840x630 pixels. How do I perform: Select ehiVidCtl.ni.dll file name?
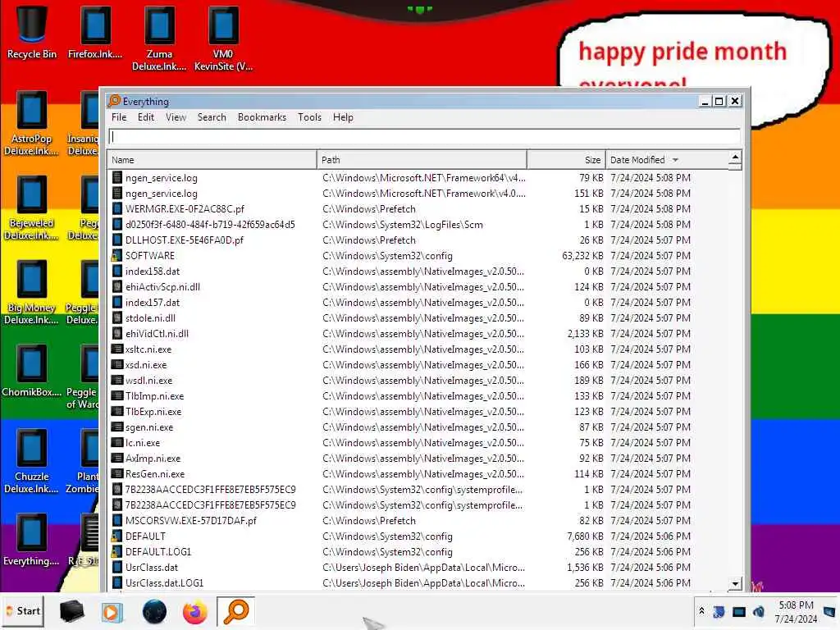tap(157, 334)
